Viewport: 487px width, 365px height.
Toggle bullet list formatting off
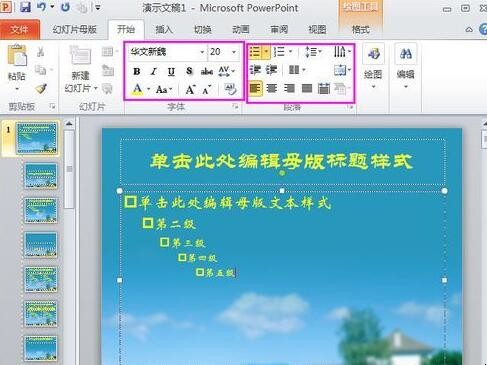point(255,52)
